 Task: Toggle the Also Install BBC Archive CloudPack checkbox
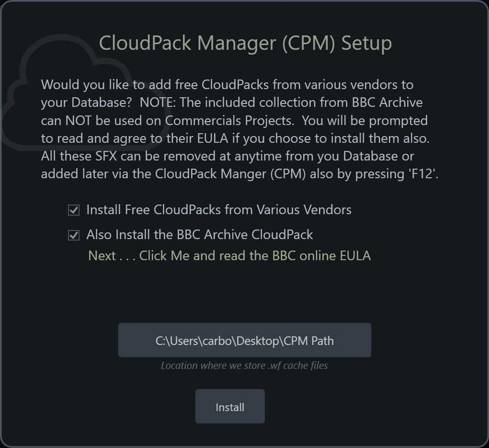pos(74,235)
